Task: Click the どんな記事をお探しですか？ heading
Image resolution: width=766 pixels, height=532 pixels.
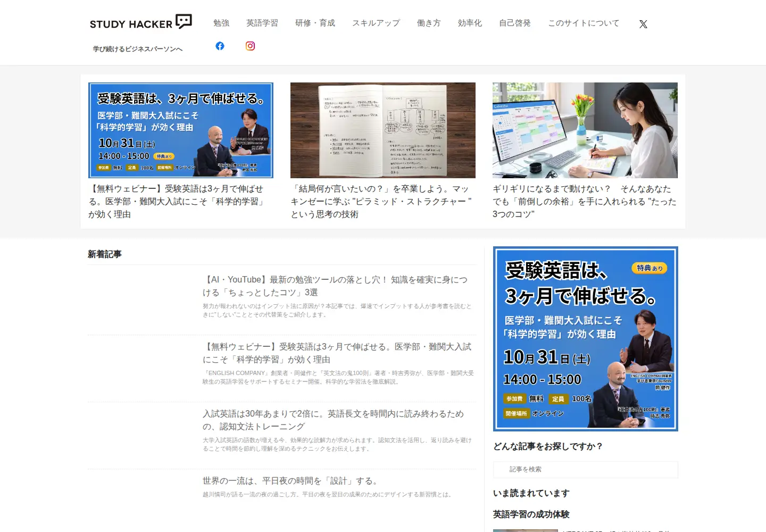Action: pos(548,446)
